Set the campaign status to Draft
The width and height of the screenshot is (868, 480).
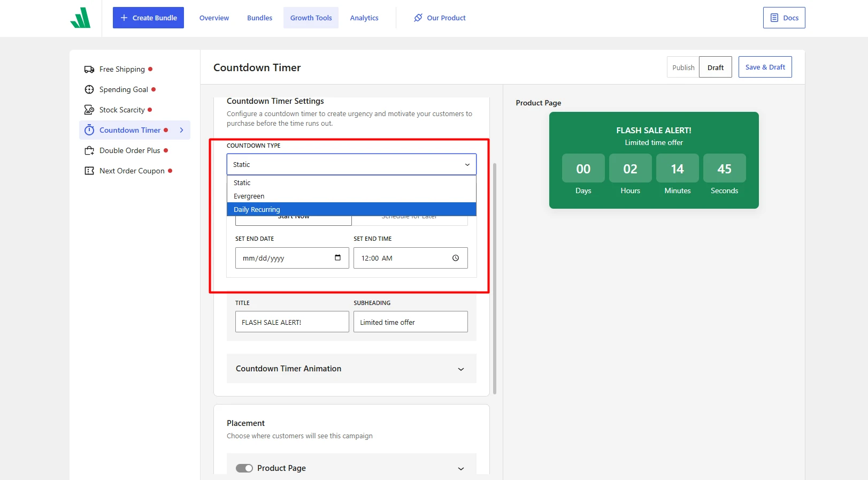716,67
